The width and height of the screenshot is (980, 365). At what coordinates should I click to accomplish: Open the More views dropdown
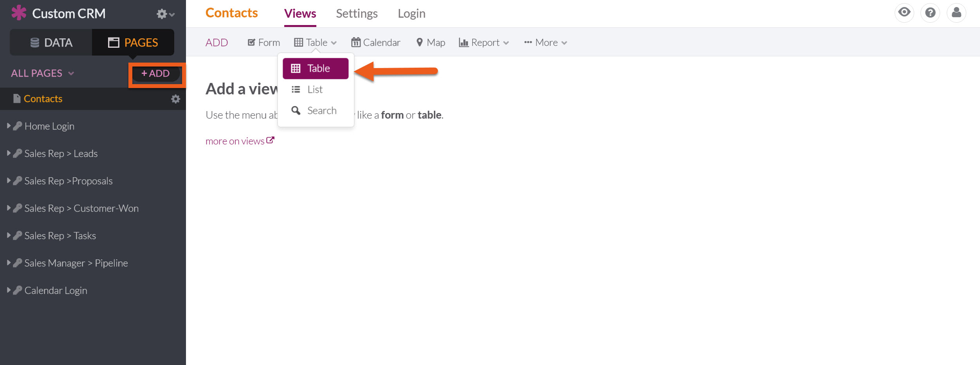(546, 42)
